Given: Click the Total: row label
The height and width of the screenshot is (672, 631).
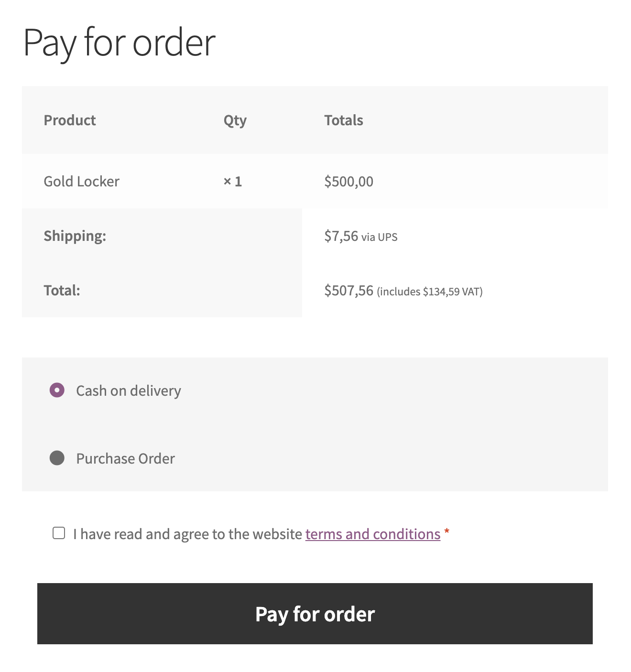Looking at the screenshot, I should 62,291.
